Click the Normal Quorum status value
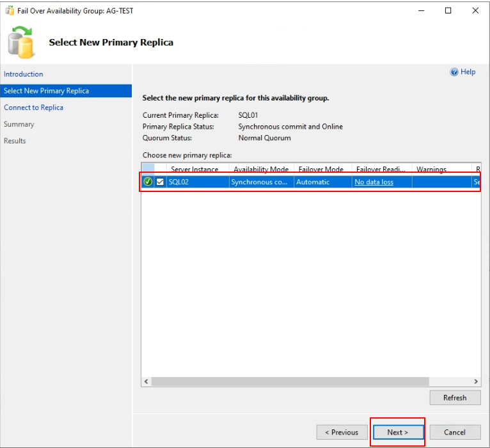The height and width of the screenshot is (448, 490). [x=264, y=138]
